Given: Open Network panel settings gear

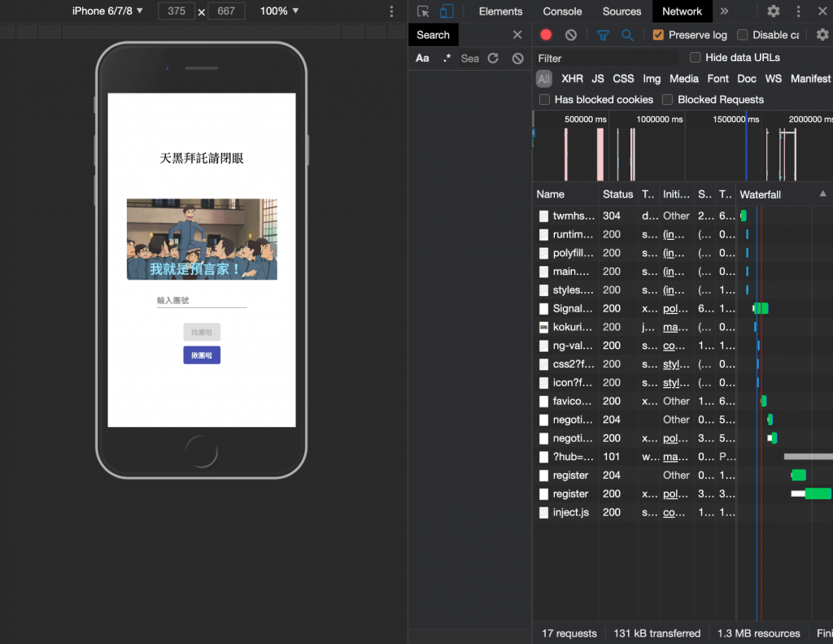Looking at the screenshot, I should click(x=822, y=35).
